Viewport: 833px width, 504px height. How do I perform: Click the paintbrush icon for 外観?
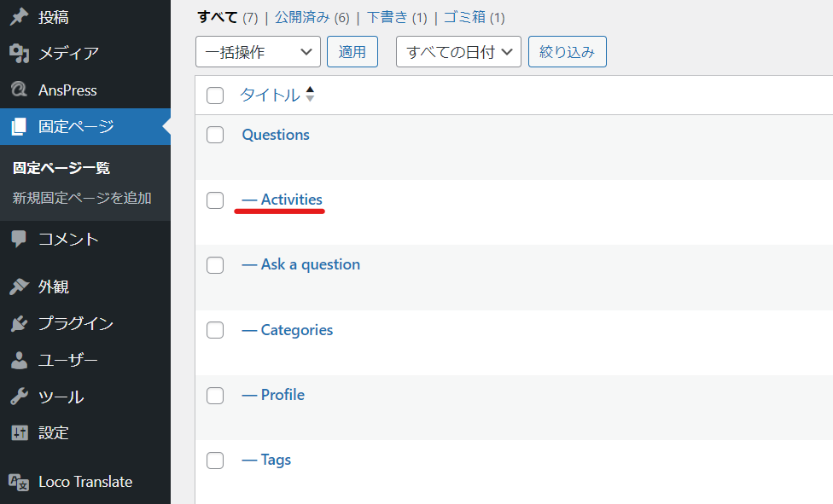19,287
